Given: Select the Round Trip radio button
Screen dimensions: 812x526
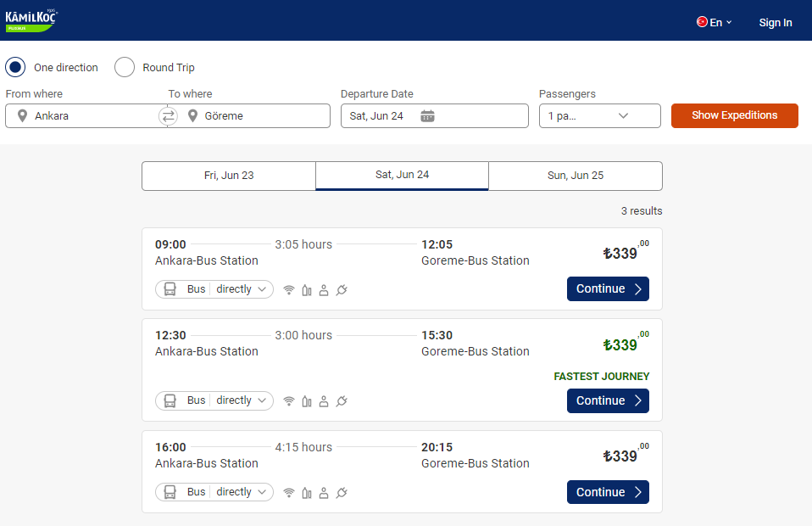Looking at the screenshot, I should point(125,67).
